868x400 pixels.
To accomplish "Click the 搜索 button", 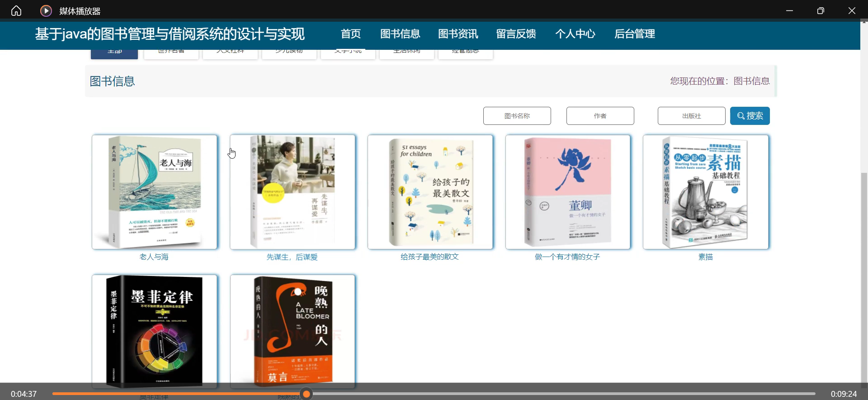I will (750, 116).
